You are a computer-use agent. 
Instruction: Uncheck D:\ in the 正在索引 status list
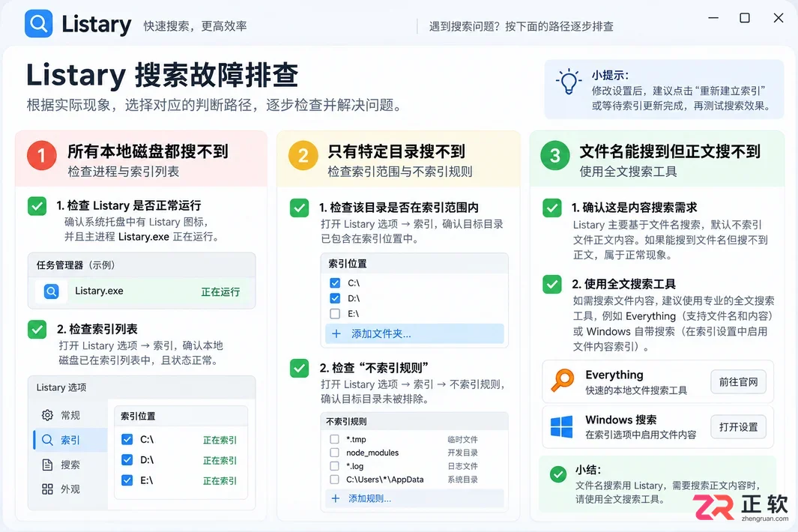(127, 460)
